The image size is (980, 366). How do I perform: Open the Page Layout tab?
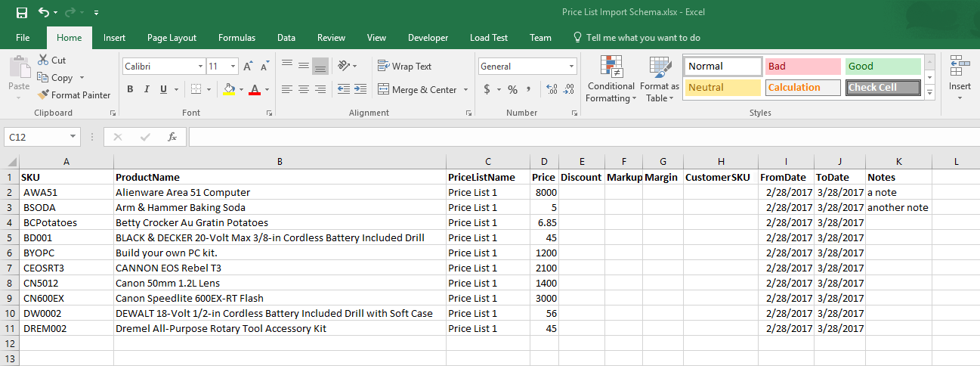click(172, 38)
